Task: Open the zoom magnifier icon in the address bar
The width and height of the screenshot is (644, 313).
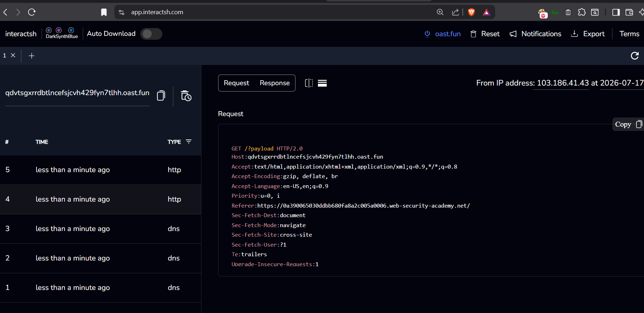Action: pos(440,12)
